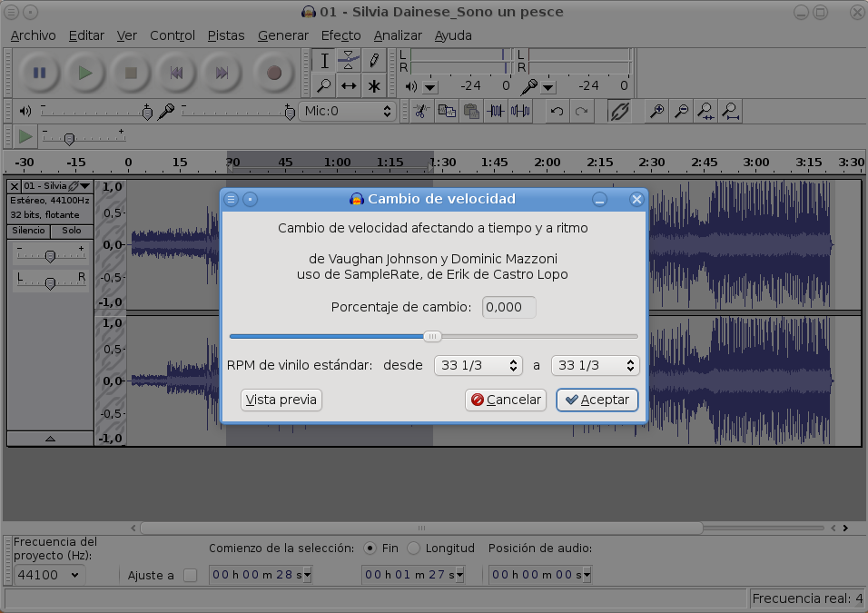Toggle the Solo button on the track
Viewport: 868px width, 613px height.
(x=72, y=231)
